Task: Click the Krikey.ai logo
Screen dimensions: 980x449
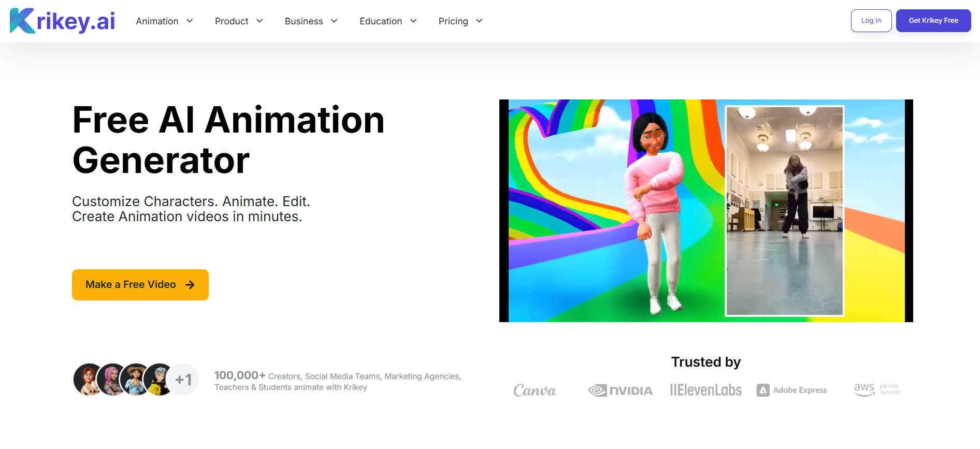Action: click(x=62, y=21)
